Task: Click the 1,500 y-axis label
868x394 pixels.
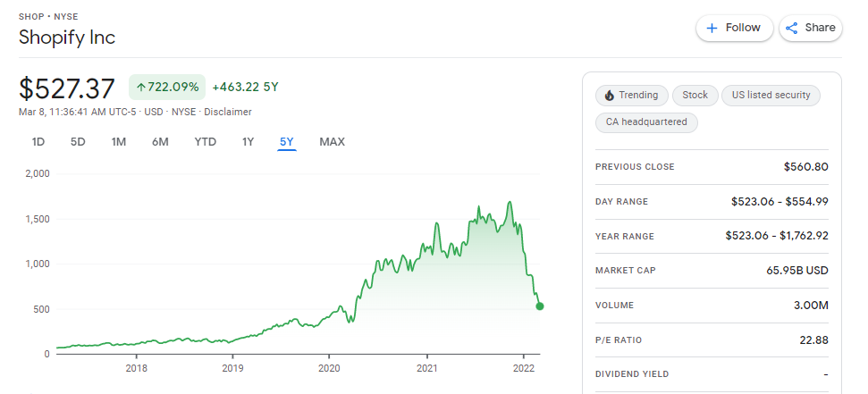Action: pyautogui.click(x=38, y=219)
